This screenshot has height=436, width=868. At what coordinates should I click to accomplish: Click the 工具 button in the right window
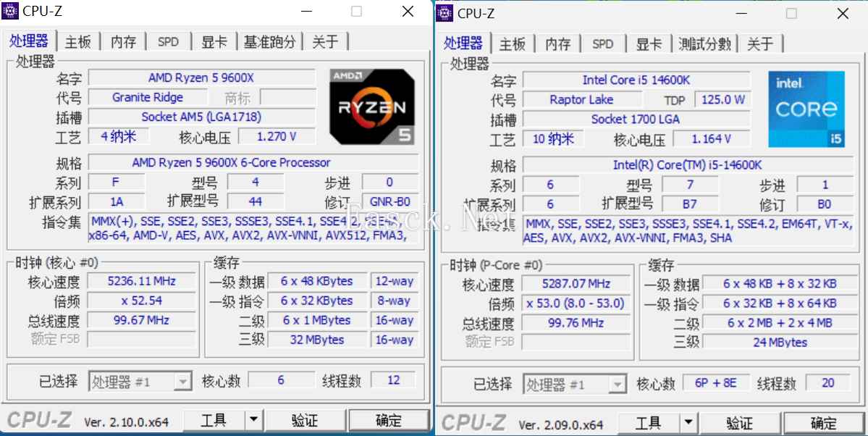648,423
